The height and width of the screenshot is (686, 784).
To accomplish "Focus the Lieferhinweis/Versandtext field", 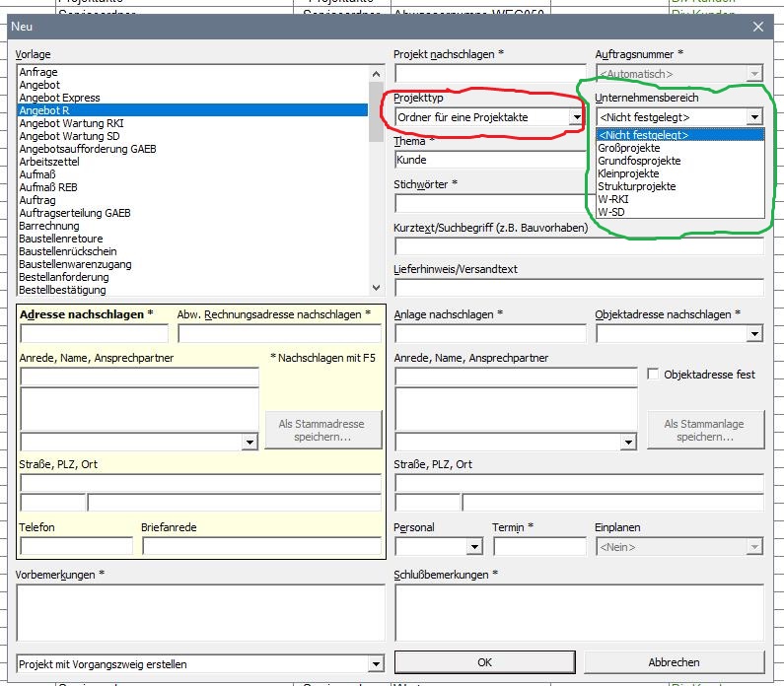I will click(x=579, y=288).
